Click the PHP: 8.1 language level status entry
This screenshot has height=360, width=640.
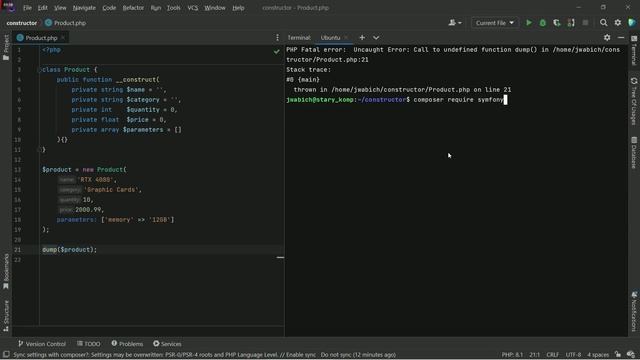tap(512, 355)
